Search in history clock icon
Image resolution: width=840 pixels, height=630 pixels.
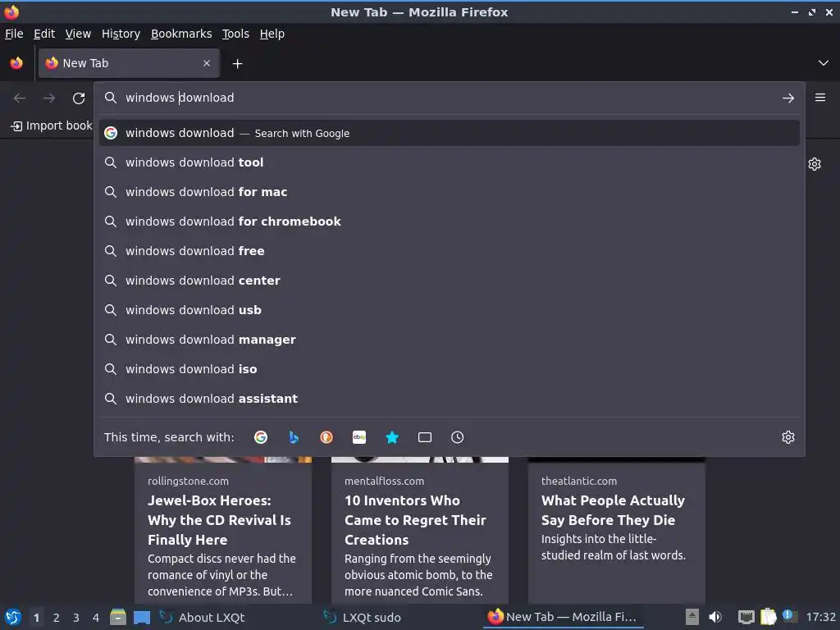(458, 437)
